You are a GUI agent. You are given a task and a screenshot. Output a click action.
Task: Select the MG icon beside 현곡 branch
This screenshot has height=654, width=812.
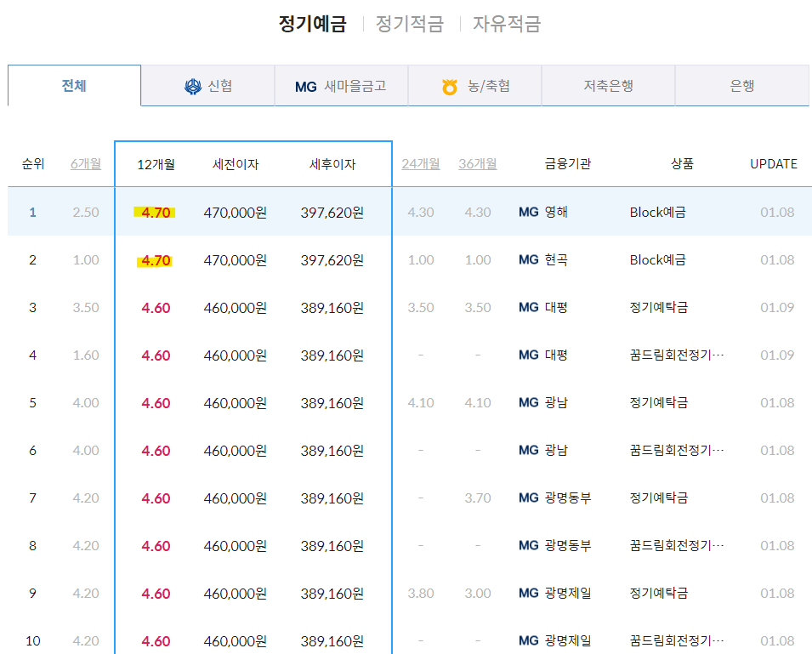529,259
